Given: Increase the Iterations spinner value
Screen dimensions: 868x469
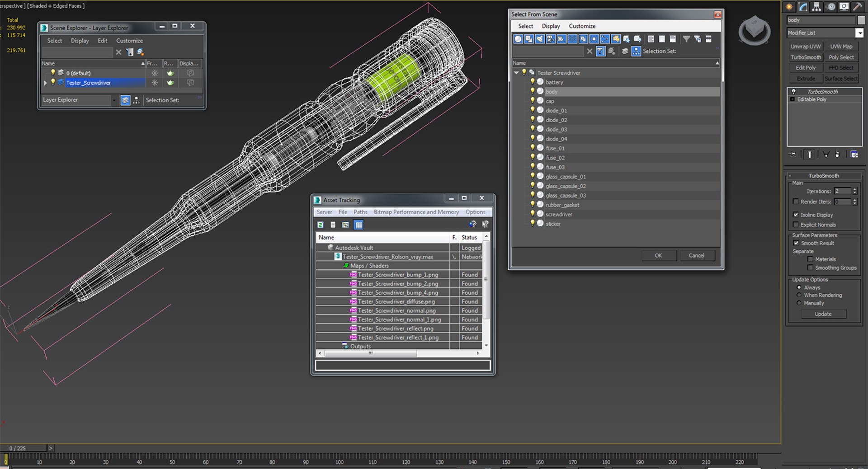Looking at the screenshot, I should click(x=855, y=189).
